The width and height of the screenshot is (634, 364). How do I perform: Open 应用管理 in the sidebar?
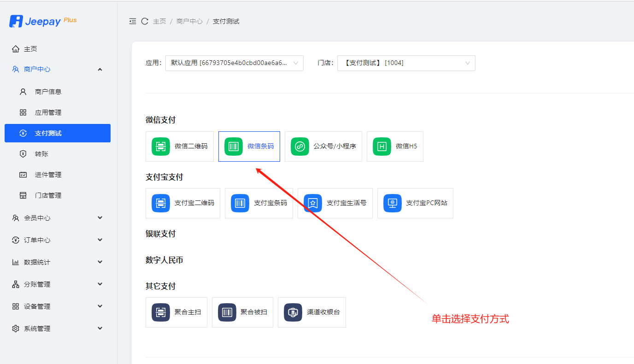tap(48, 112)
